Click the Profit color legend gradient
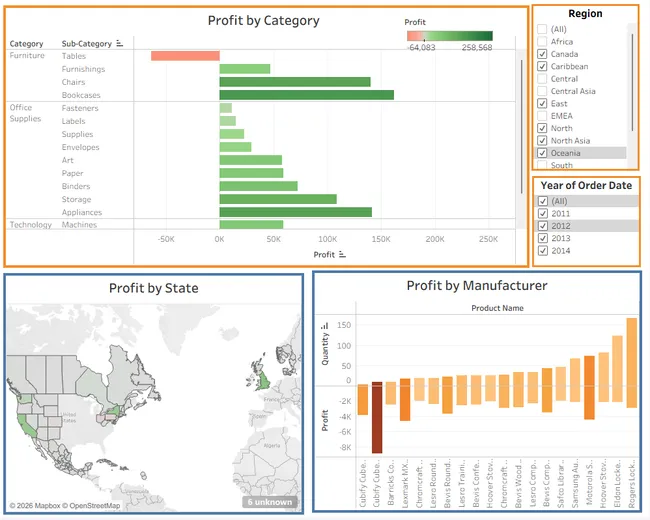Image resolution: width=650 pixels, height=520 pixels. (450, 36)
